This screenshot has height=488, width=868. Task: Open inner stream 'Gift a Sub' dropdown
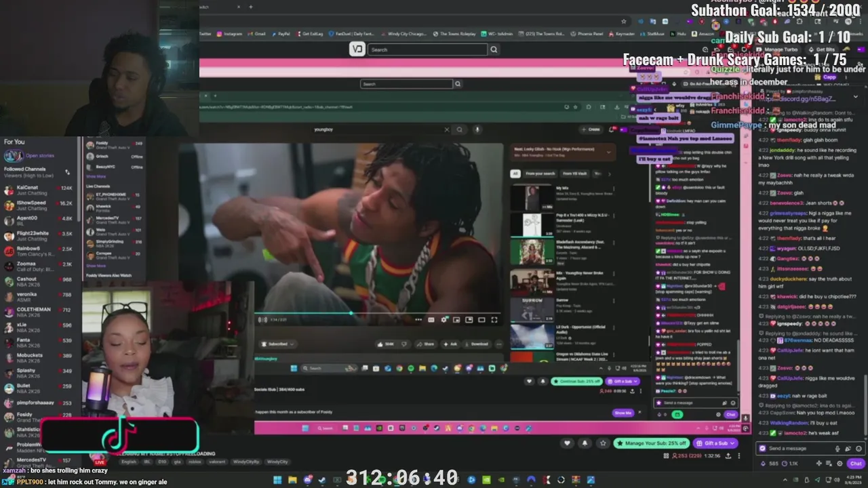pyautogui.click(x=622, y=382)
